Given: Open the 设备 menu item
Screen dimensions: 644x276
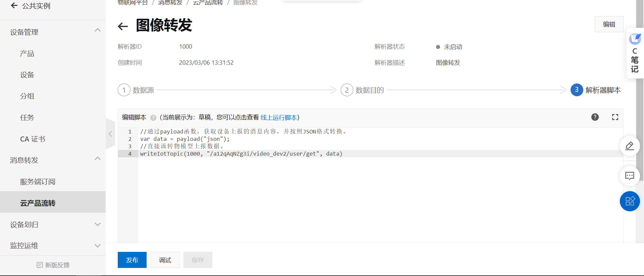Looking at the screenshot, I should pyautogui.click(x=27, y=75).
